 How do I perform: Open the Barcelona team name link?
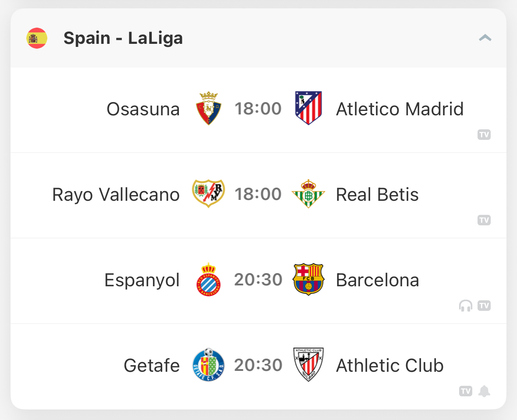[378, 280]
